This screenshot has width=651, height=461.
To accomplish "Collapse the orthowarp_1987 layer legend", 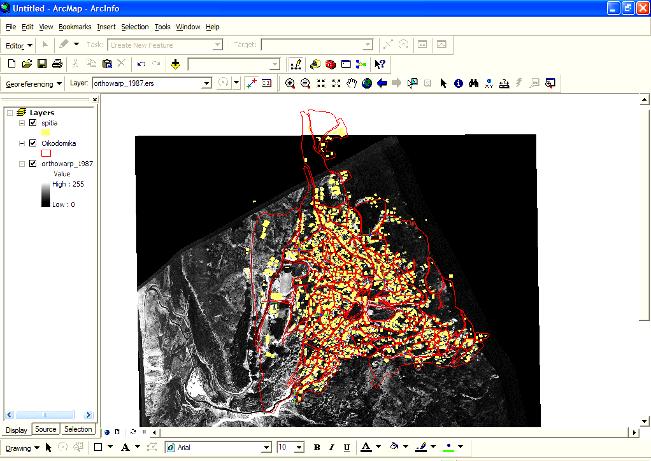I will tap(22, 164).
